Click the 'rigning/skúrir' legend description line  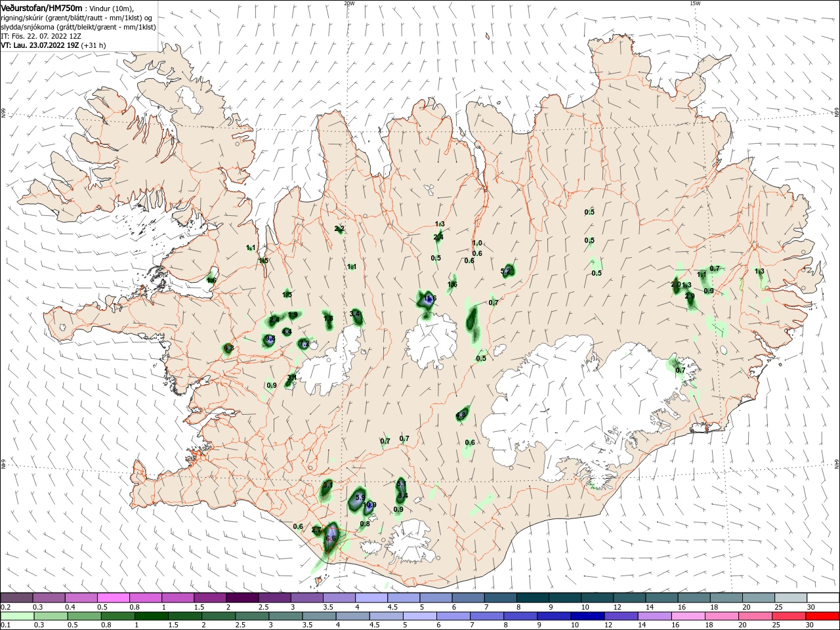tap(77, 17)
